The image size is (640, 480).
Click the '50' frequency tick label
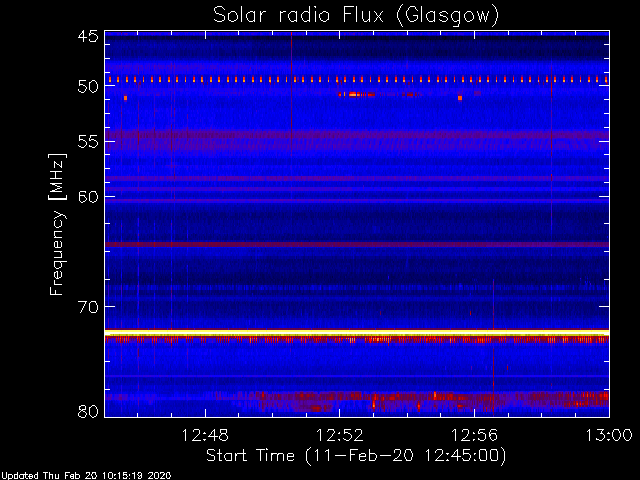(88, 87)
